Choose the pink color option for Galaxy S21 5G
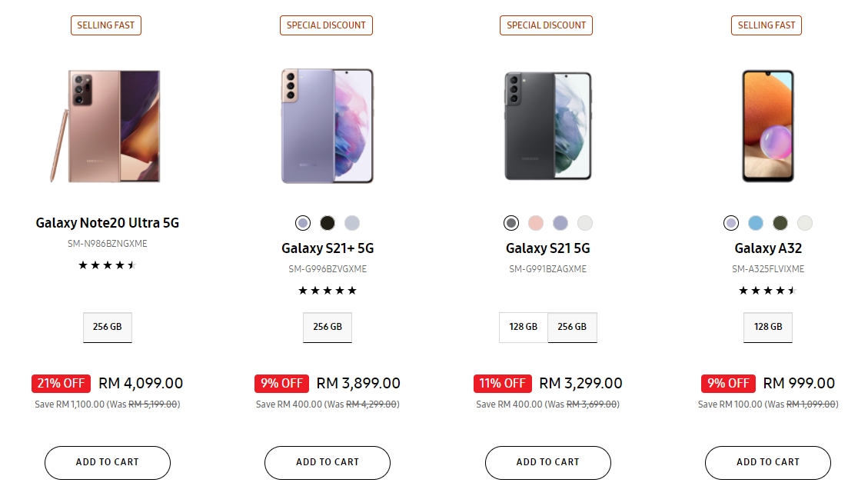Screen dimensions: 868x496 point(535,222)
